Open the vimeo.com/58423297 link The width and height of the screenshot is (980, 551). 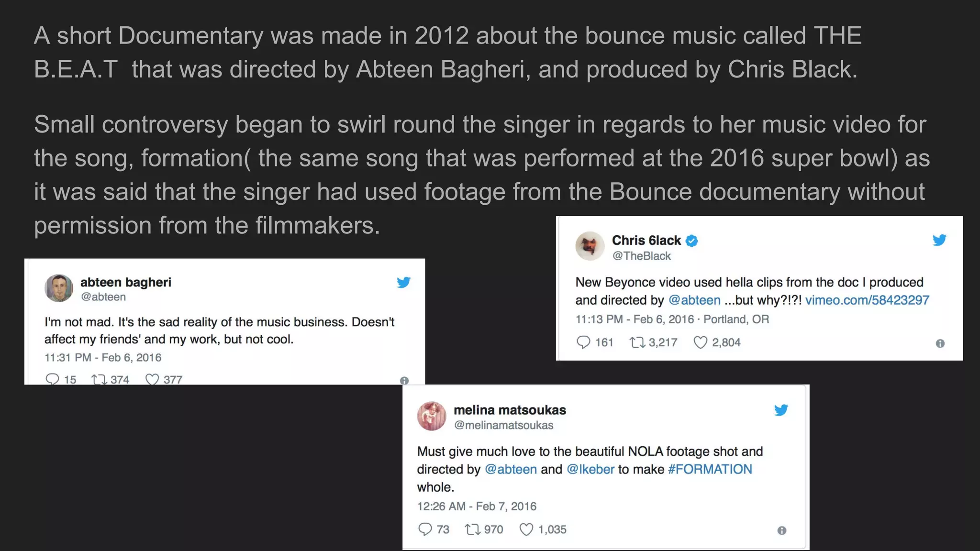pos(867,300)
